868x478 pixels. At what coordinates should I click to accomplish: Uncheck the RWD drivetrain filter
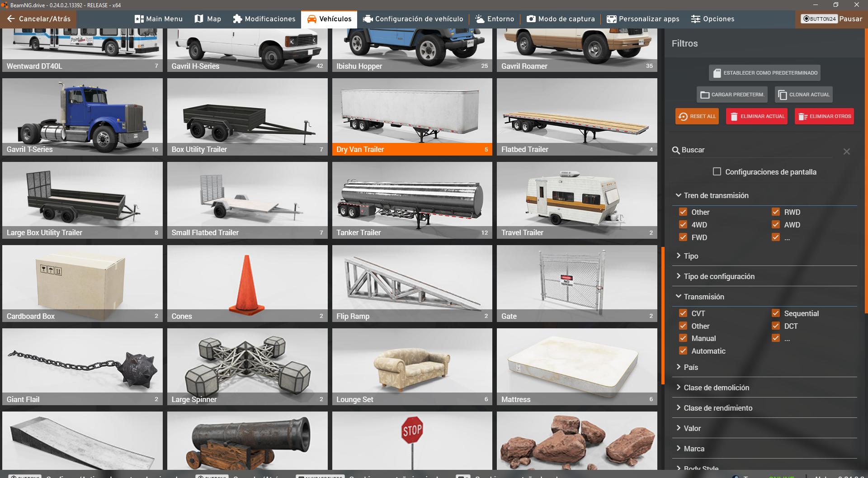click(x=776, y=212)
